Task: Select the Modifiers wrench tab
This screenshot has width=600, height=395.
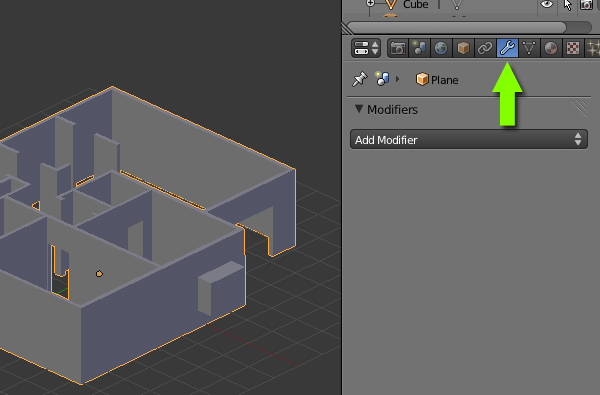Action: coord(507,48)
